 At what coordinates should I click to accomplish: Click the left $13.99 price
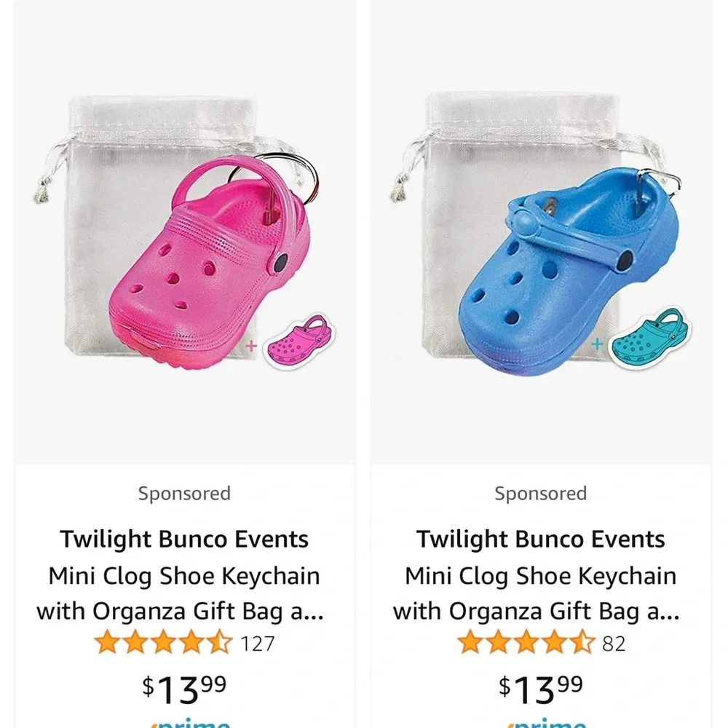184,689
